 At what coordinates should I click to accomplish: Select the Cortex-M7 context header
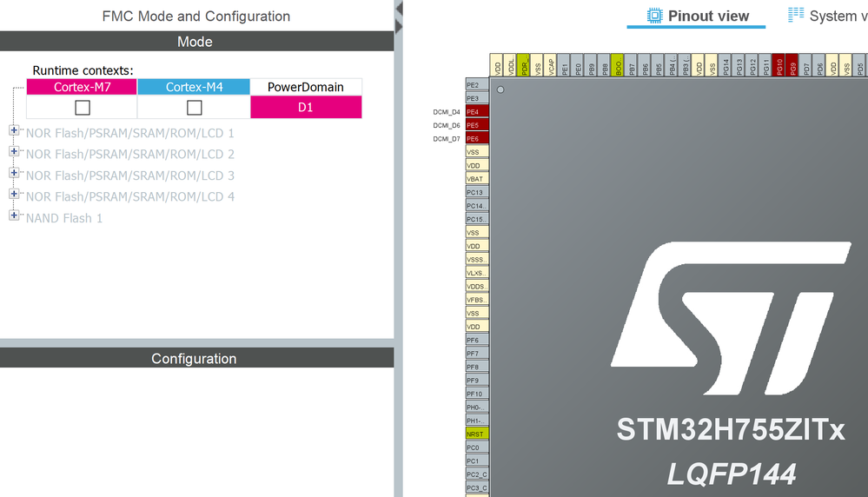pyautogui.click(x=82, y=87)
